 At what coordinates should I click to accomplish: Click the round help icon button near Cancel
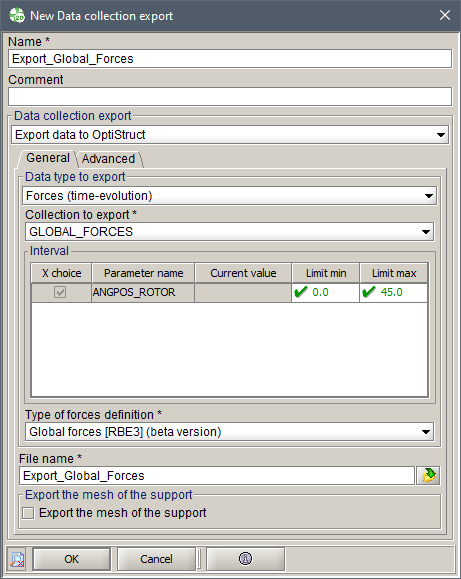click(245, 559)
